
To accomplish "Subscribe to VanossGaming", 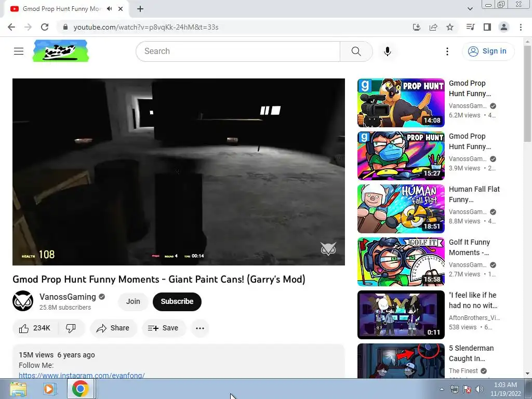I will click(177, 301).
